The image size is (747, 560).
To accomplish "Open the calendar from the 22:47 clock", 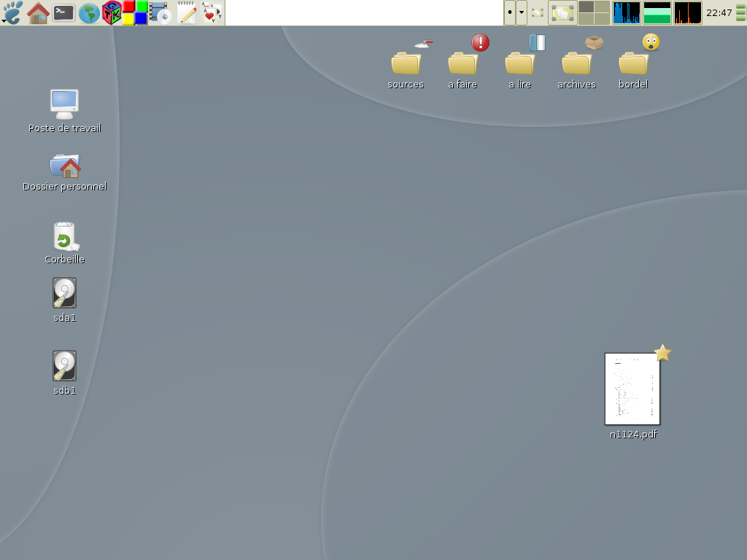I will point(719,12).
